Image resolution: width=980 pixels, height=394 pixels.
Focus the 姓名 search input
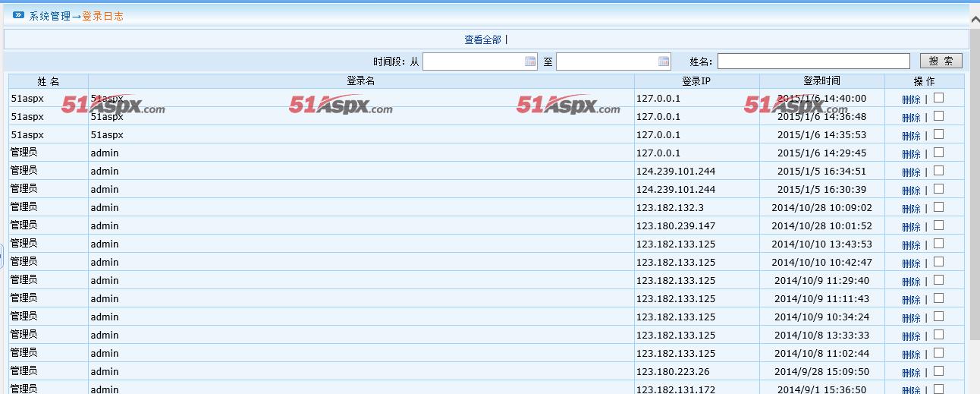(x=814, y=61)
